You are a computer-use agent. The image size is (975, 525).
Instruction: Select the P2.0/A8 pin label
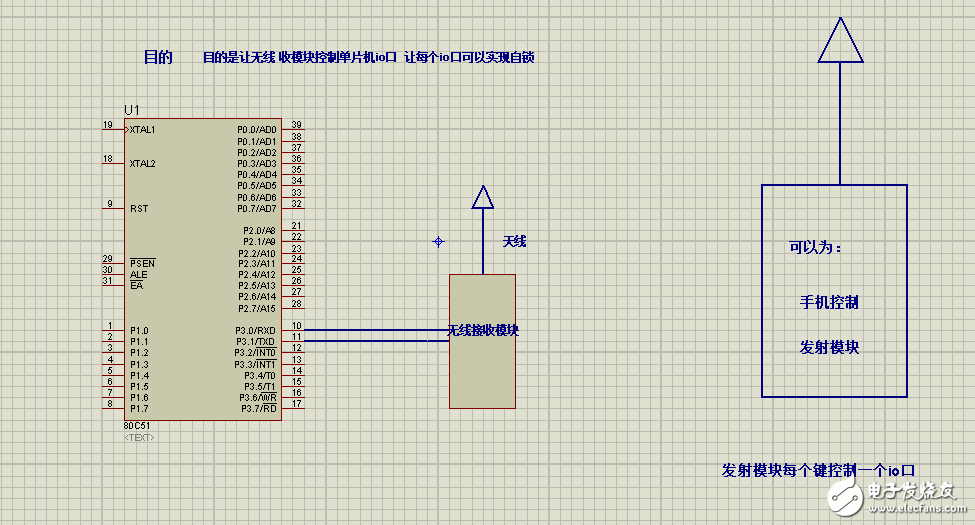(259, 230)
